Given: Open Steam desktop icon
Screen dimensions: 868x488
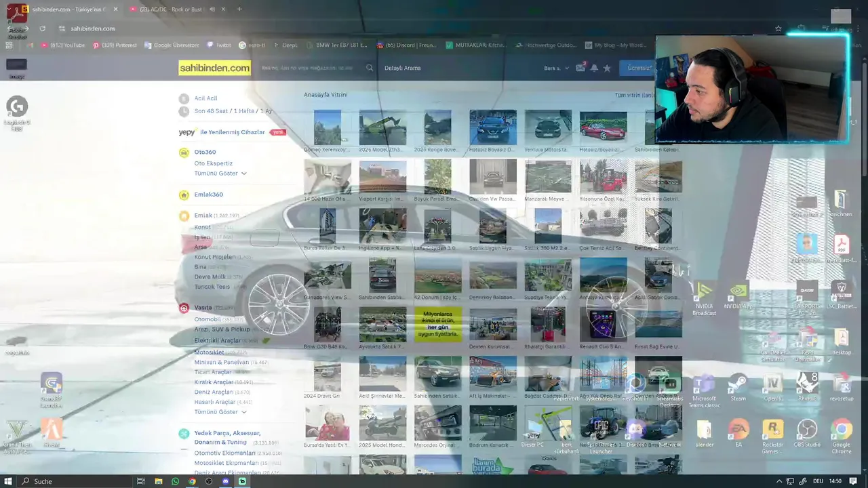Looking at the screenshot, I should tap(738, 388).
